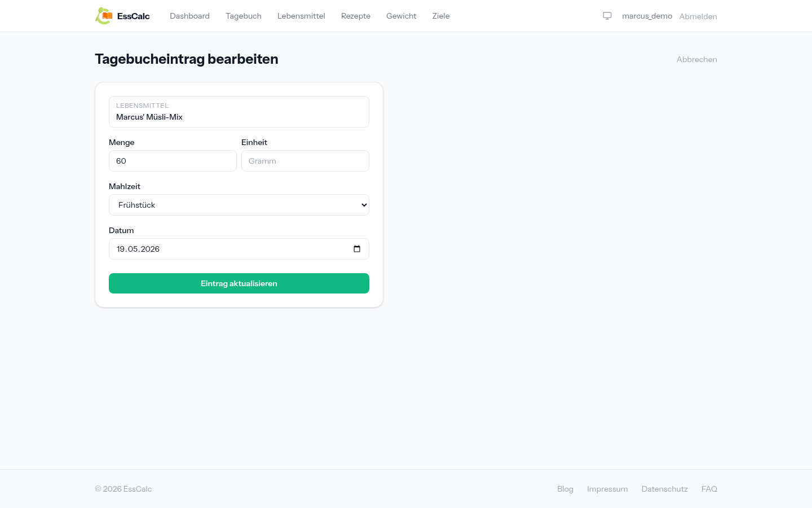Open the calendar picker icon in Datum
The width and height of the screenshot is (812, 508).
[x=357, y=249]
